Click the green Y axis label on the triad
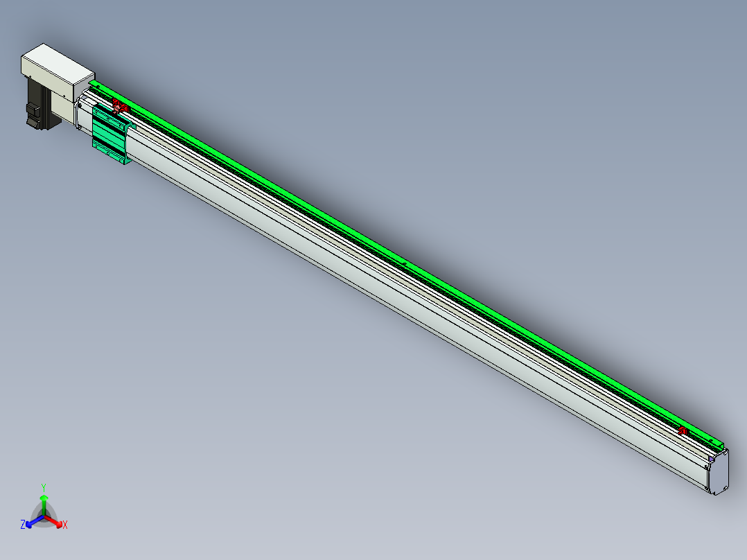Screen dimensions: 747x560 [x=44, y=488]
